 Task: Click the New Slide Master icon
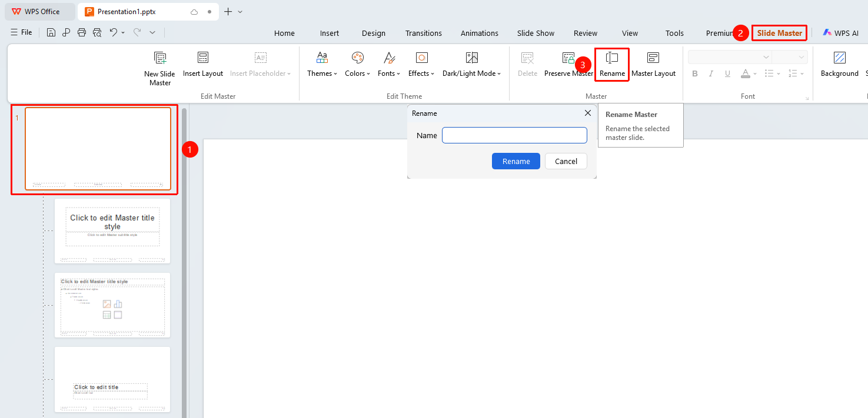[160, 58]
